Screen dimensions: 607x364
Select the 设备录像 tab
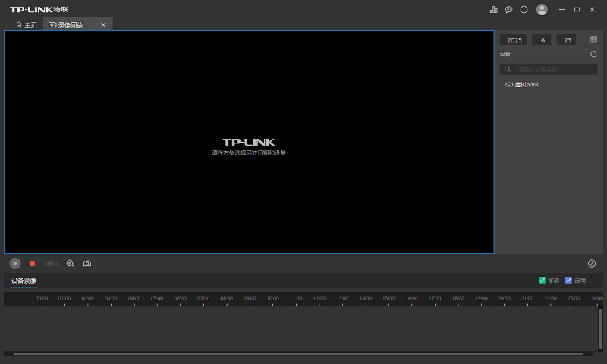(x=24, y=281)
